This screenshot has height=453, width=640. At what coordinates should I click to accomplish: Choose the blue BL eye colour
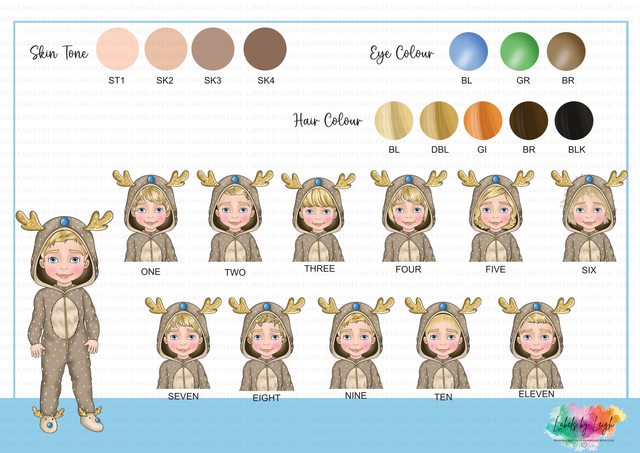[468, 51]
